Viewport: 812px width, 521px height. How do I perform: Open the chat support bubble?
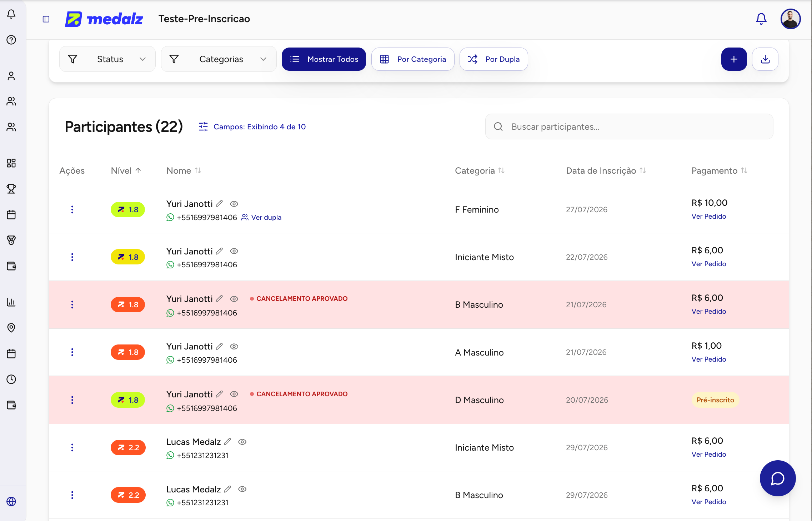point(778,478)
